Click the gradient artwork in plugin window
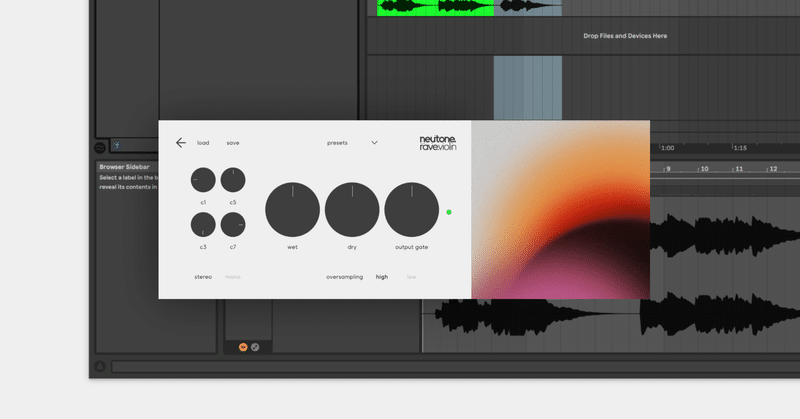This screenshot has width=800, height=419. [x=561, y=210]
